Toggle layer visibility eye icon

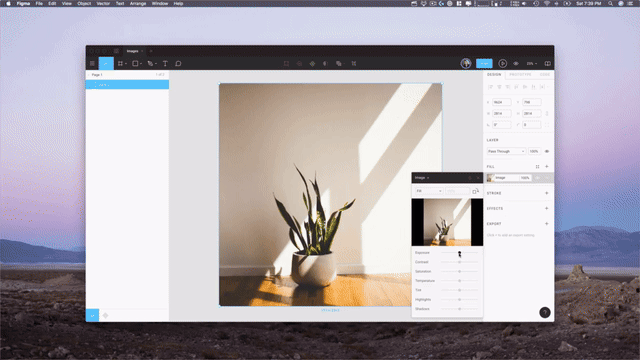tap(547, 151)
